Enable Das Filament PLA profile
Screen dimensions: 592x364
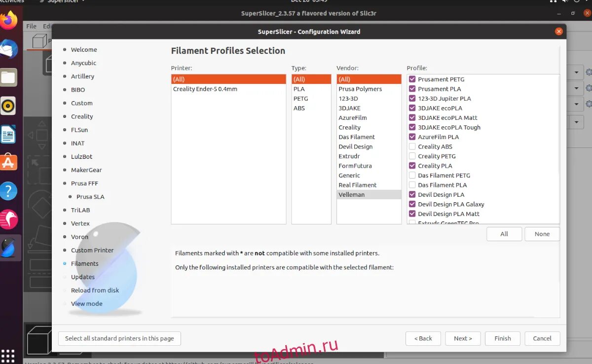(412, 185)
